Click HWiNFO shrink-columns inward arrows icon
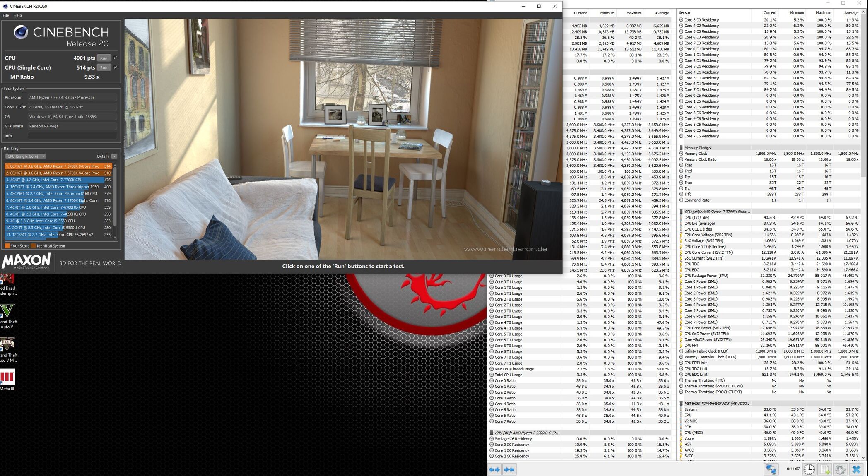Screen dimensions: 868x476 509,469
